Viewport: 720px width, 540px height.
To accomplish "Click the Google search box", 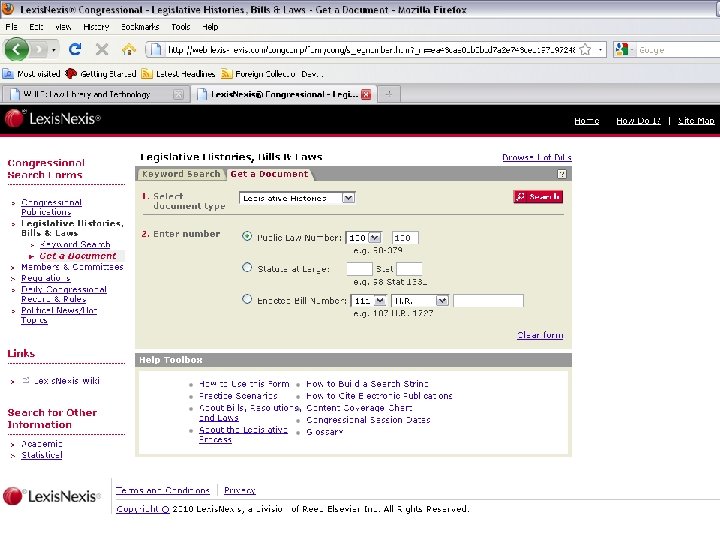I will [x=679, y=50].
